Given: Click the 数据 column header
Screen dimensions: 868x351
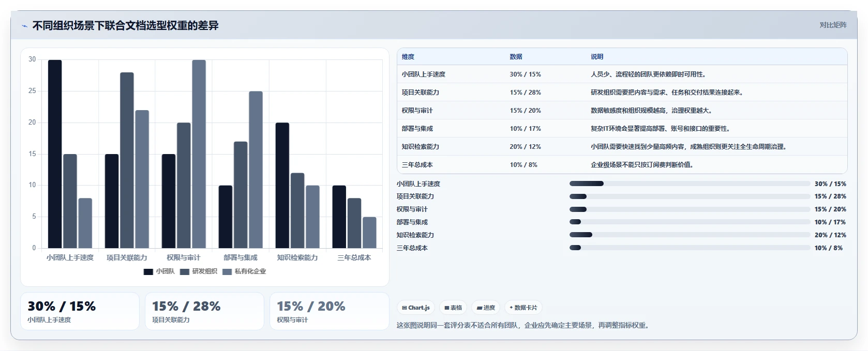Looking at the screenshot, I should (516, 57).
